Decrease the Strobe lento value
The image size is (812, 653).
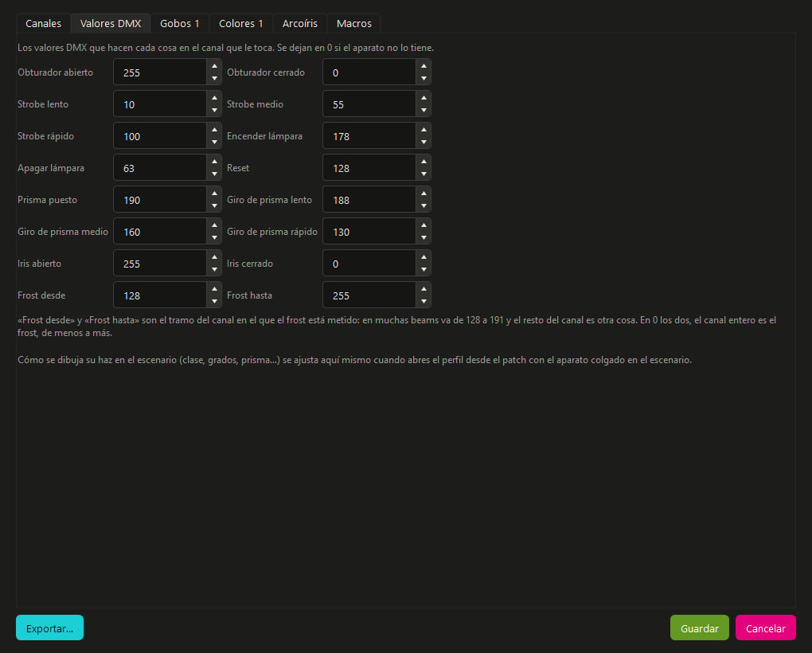(214, 111)
